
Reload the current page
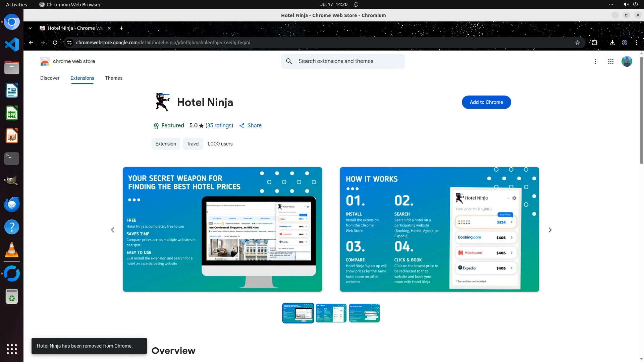(x=55, y=43)
